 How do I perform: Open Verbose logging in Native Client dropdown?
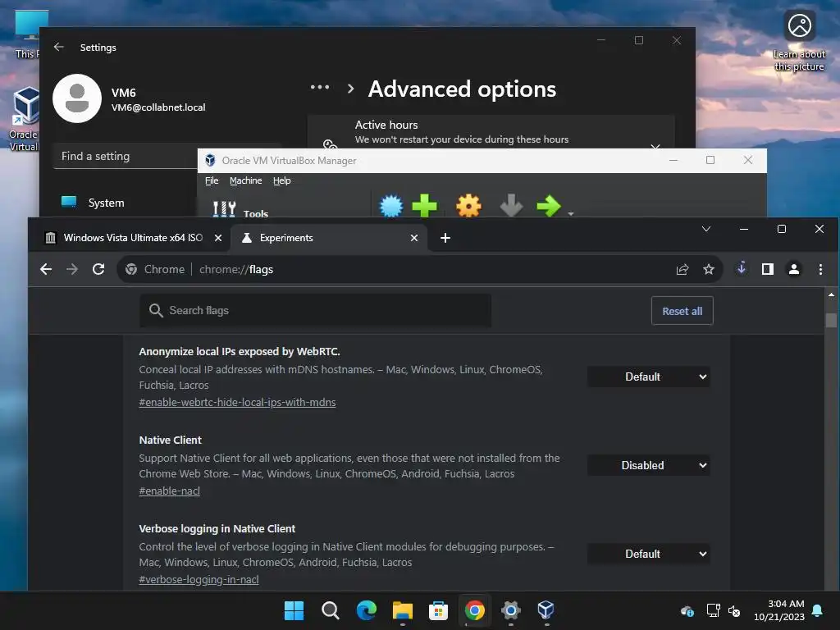click(x=649, y=554)
